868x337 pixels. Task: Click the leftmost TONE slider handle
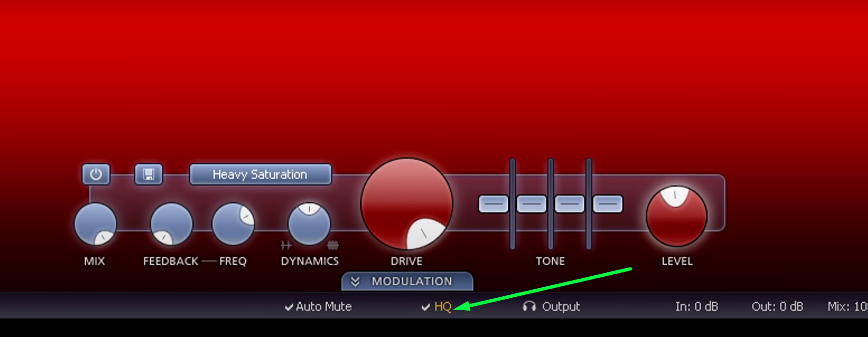point(493,204)
